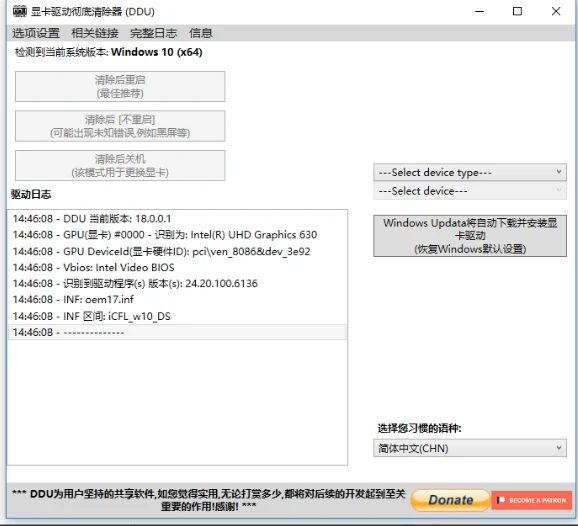Maximize the DDU window

[518, 11]
